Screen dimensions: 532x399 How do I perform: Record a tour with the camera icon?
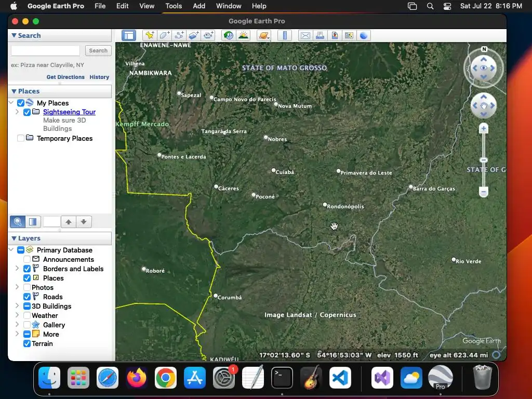point(208,35)
